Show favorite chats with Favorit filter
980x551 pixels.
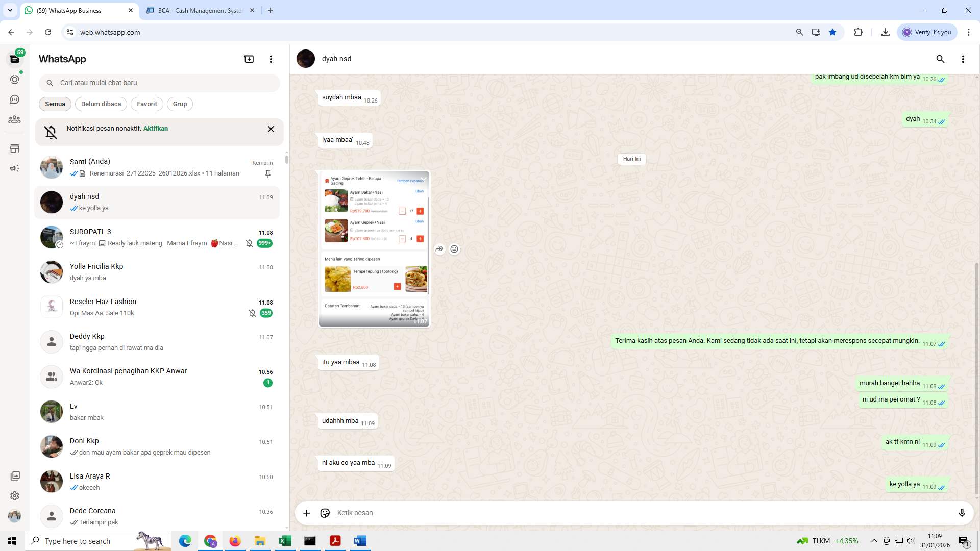point(146,104)
